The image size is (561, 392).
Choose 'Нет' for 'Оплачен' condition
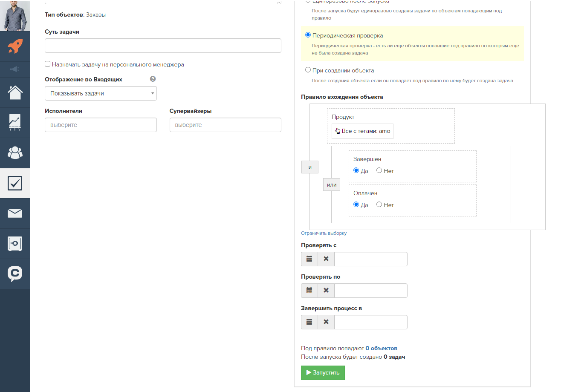(379, 205)
